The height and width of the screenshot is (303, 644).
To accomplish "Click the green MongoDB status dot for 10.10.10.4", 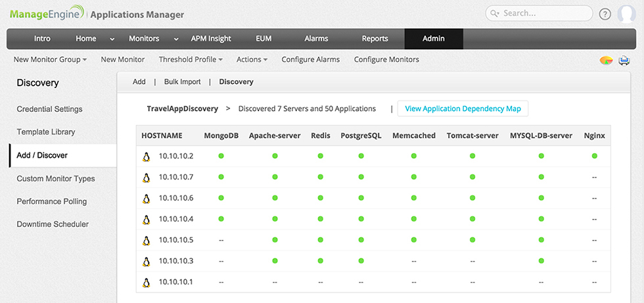I will pyautogui.click(x=221, y=219).
